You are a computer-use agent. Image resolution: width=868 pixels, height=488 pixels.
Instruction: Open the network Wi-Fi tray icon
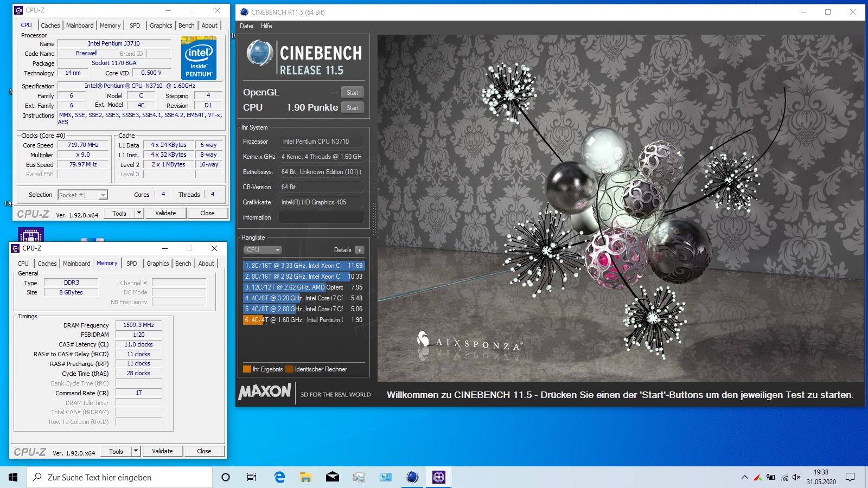pos(784,477)
